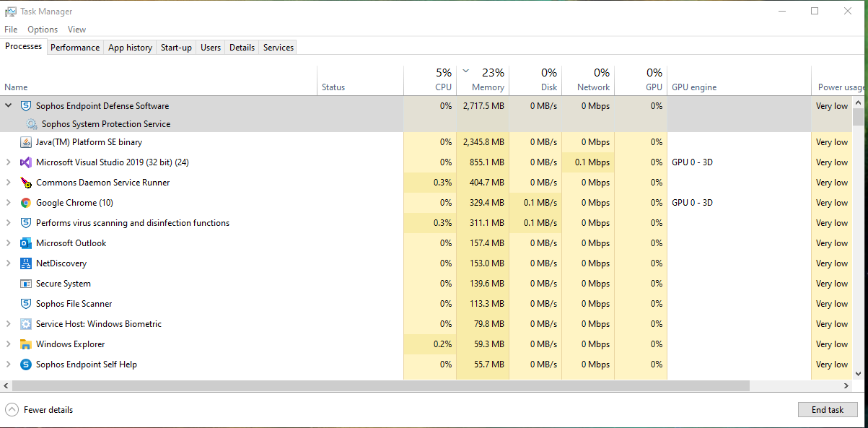This screenshot has width=868, height=428.
Task: Expand NetDiscovery process group
Action: coord(9,263)
